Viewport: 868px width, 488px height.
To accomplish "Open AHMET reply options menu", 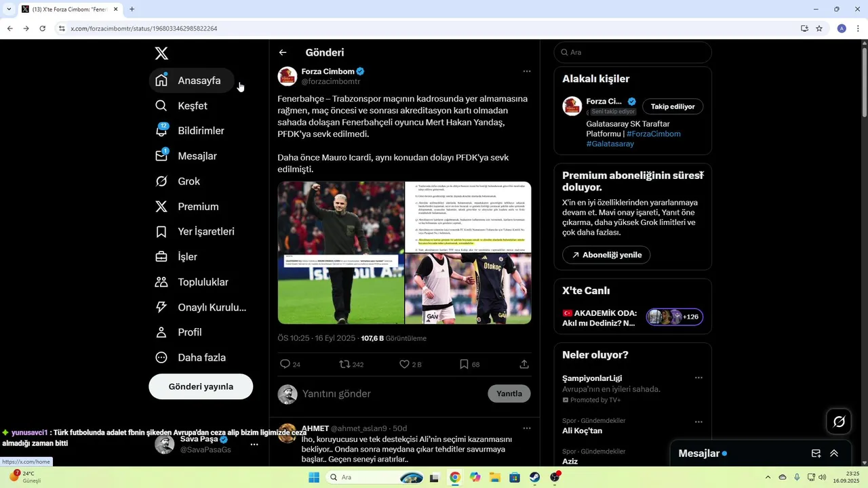I will [x=527, y=428].
